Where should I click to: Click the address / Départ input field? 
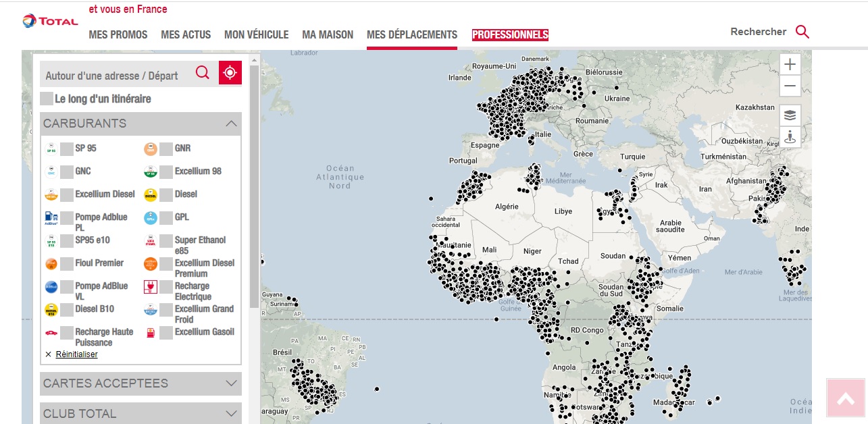tap(117, 76)
